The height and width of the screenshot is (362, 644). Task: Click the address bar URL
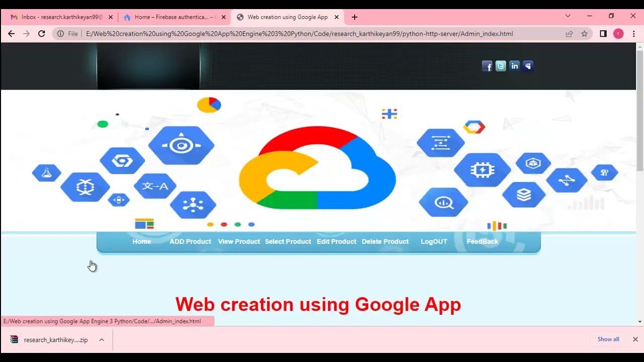(x=299, y=34)
